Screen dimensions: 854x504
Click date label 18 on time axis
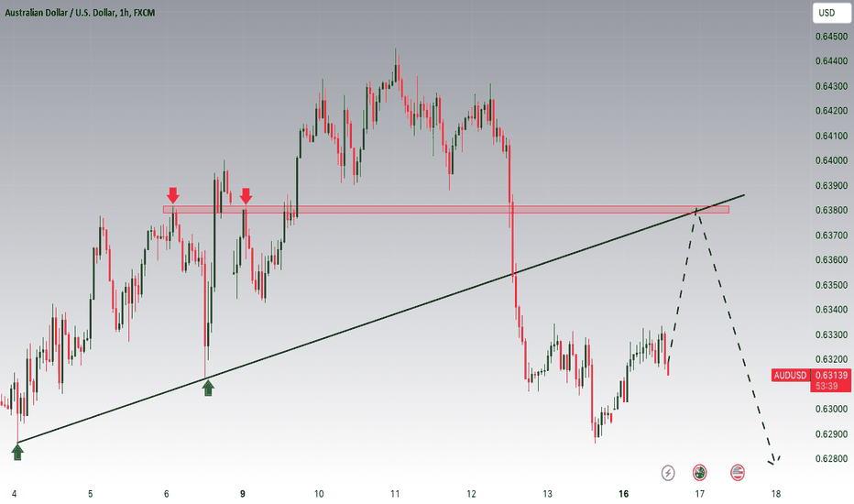click(x=775, y=494)
